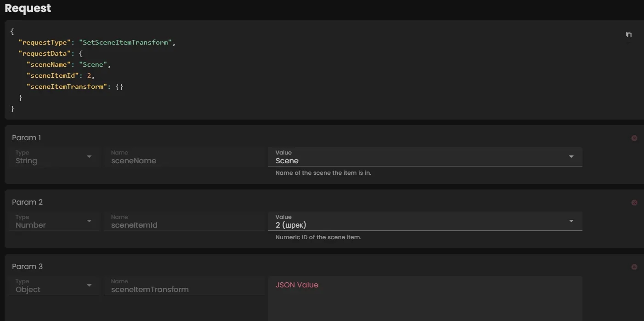This screenshot has height=321, width=644.
Task: Click the 'Name of the scene' helper text
Action: coord(323,173)
